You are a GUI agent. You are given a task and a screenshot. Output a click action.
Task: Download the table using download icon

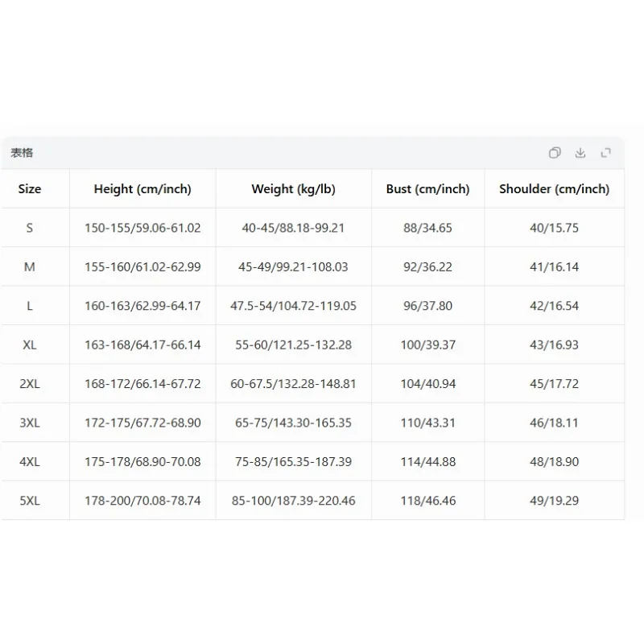(580, 153)
